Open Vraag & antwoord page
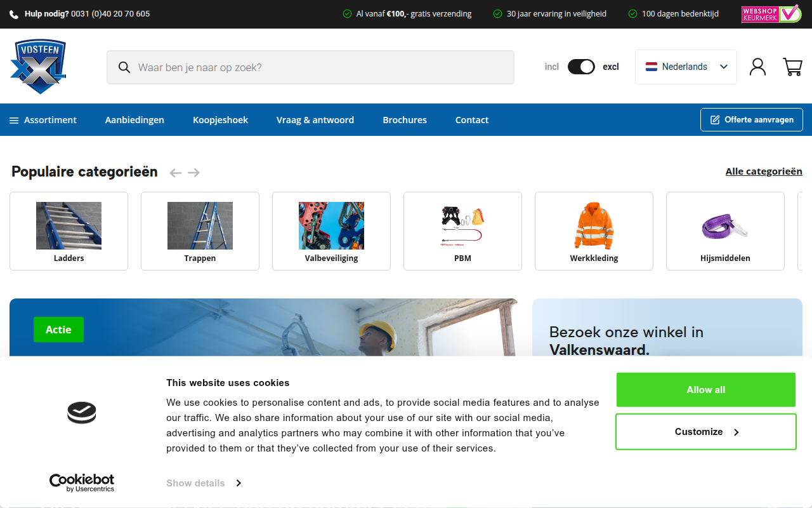 [x=315, y=120]
